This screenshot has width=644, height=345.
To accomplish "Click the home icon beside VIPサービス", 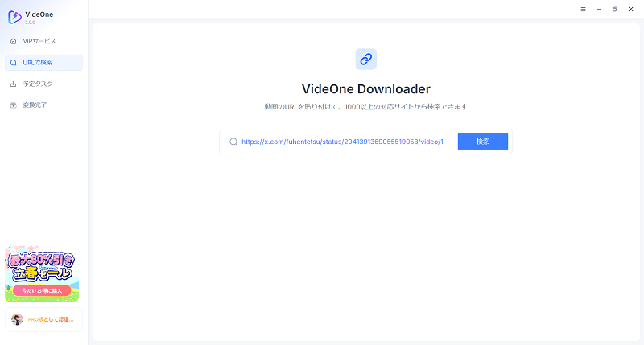I will point(14,41).
